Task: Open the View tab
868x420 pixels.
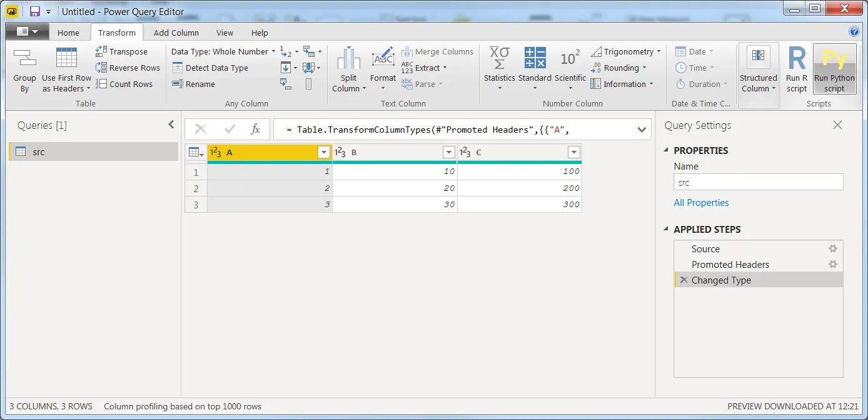Action: (225, 33)
